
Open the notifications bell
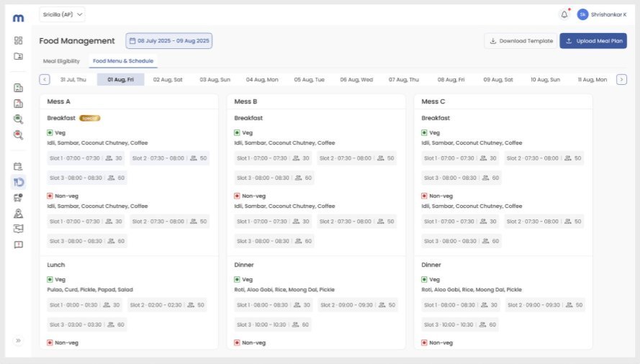(x=564, y=14)
